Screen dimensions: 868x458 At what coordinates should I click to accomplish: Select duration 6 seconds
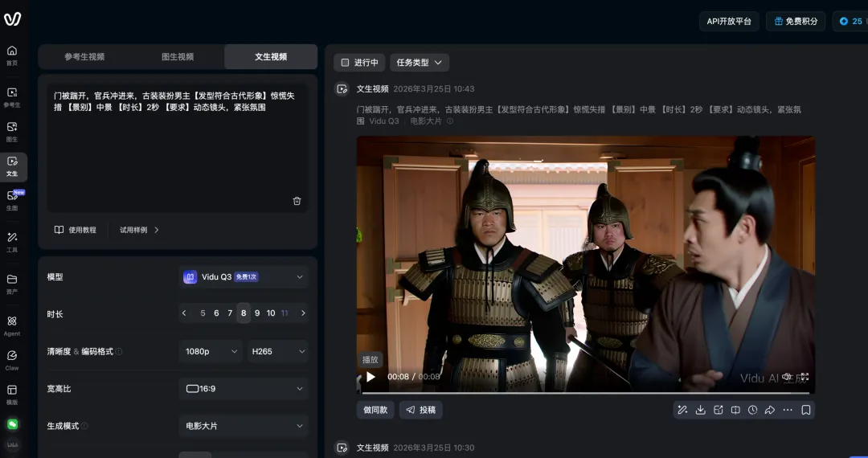click(216, 313)
